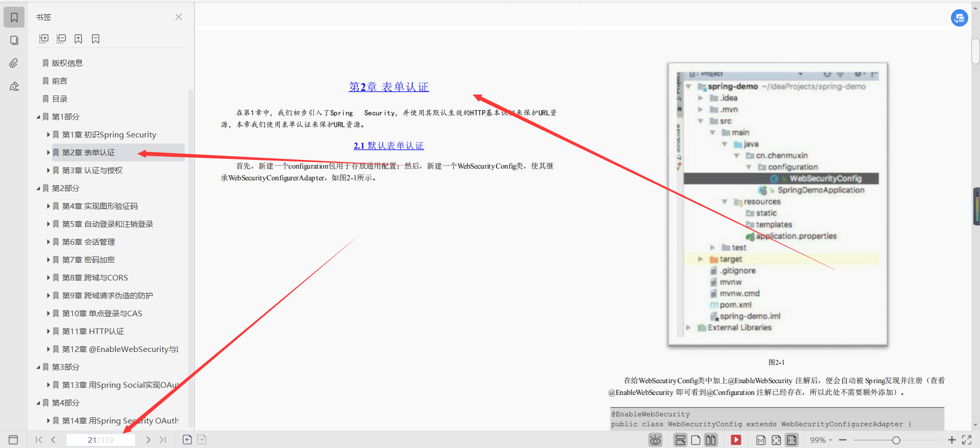The height and width of the screenshot is (448, 980).
Task: Close the 书签 bookmarks panel
Action: (x=179, y=17)
